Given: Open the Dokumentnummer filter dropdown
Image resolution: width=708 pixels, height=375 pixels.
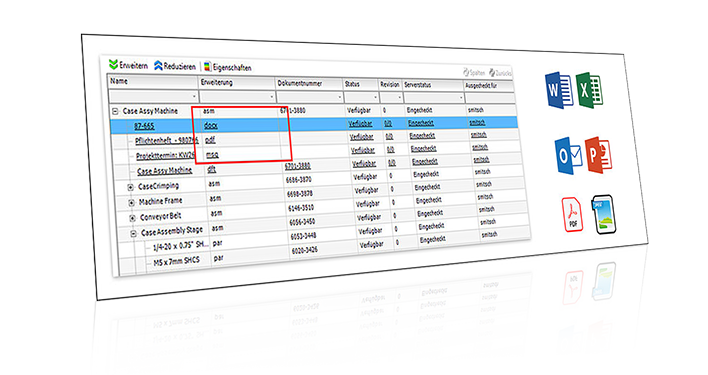Looking at the screenshot, I should [x=340, y=97].
